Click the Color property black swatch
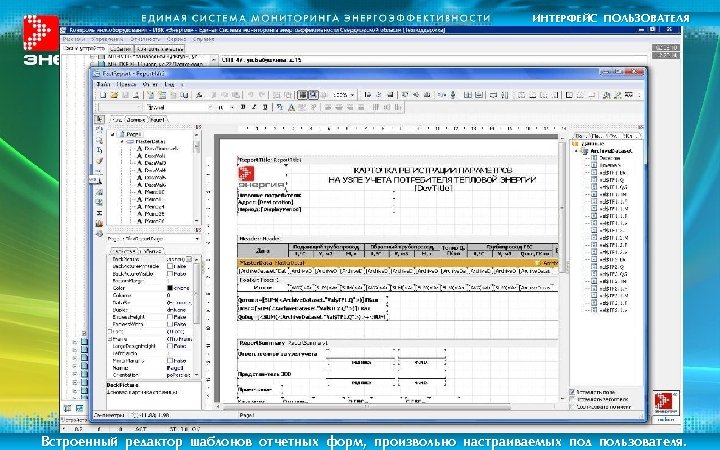The height and width of the screenshot is (450, 720). [170, 288]
